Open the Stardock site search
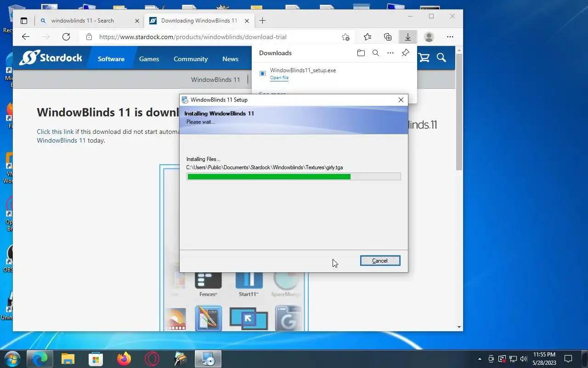The image size is (588, 368). [x=441, y=57]
